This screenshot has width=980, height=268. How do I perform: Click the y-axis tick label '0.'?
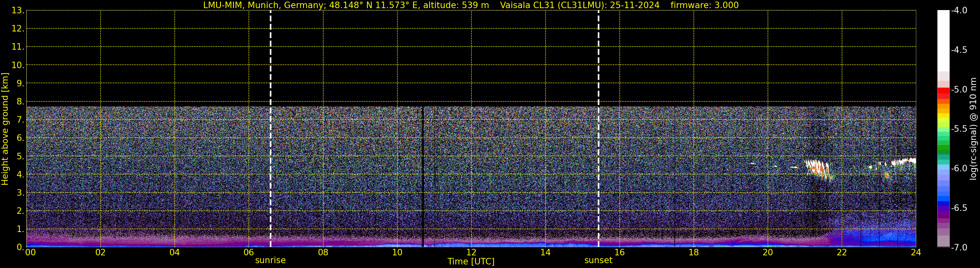tap(20, 247)
